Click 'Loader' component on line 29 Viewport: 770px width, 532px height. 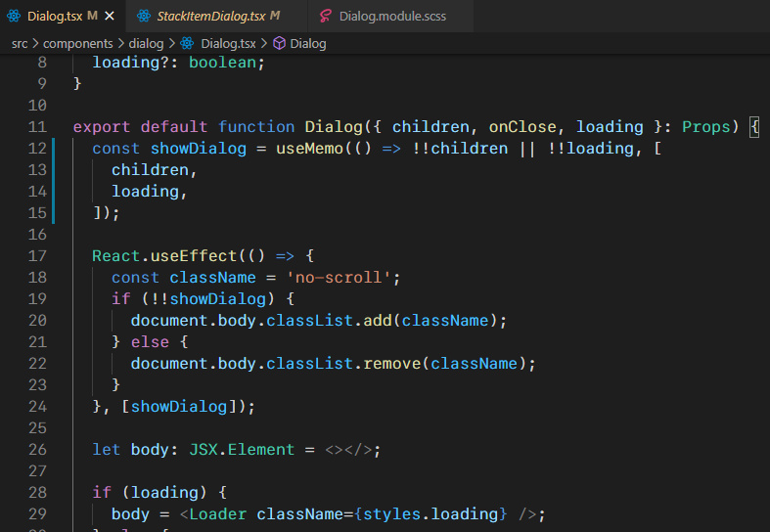(217, 513)
